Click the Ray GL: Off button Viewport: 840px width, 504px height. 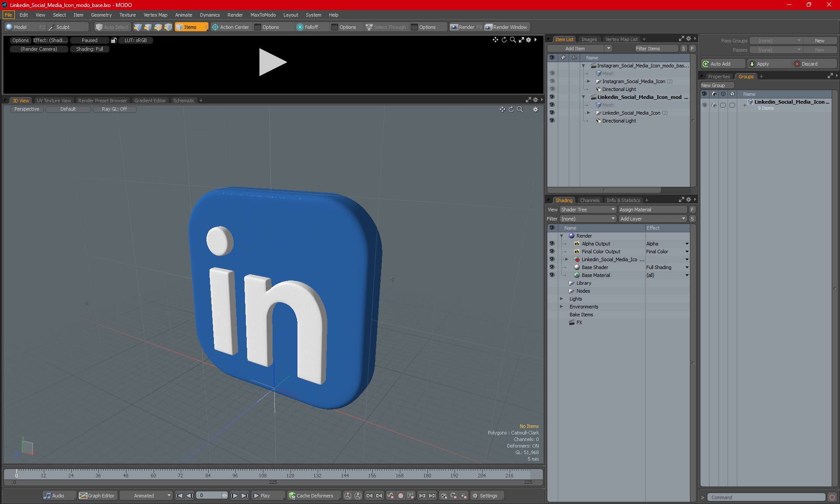click(114, 109)
